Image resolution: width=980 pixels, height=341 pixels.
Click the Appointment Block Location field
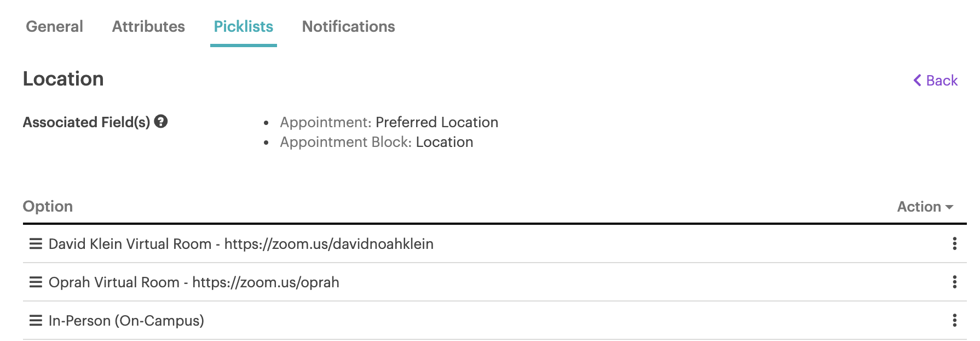(x=444, y=142)
